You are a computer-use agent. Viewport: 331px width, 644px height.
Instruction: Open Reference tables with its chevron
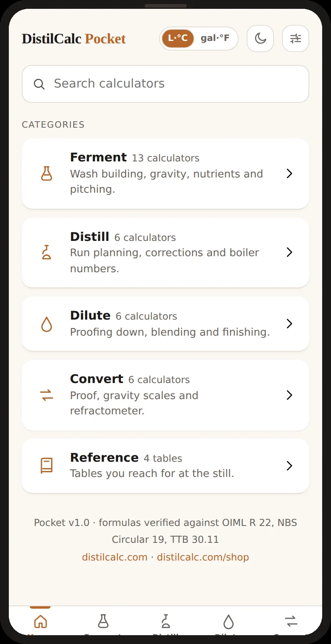tap(289, 466)
